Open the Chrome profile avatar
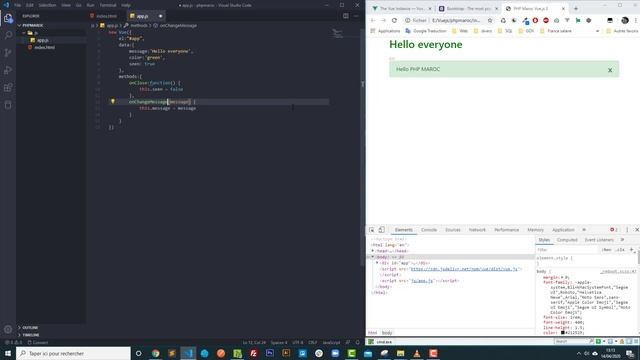 (624, 20)
